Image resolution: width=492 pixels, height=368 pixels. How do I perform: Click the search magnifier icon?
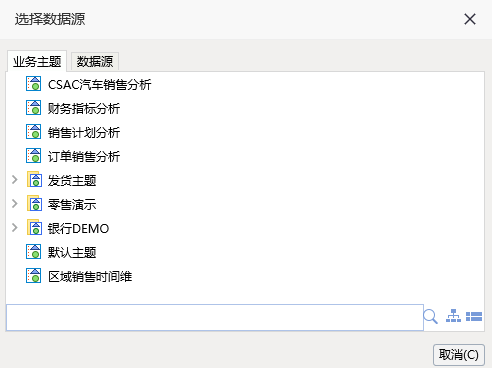coord(430,316)
